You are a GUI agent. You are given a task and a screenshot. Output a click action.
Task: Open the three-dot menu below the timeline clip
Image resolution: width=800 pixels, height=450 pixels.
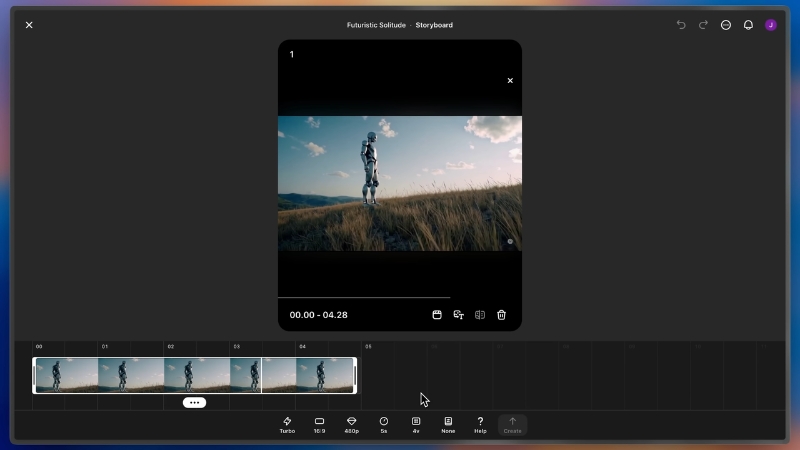click(194, 403)
